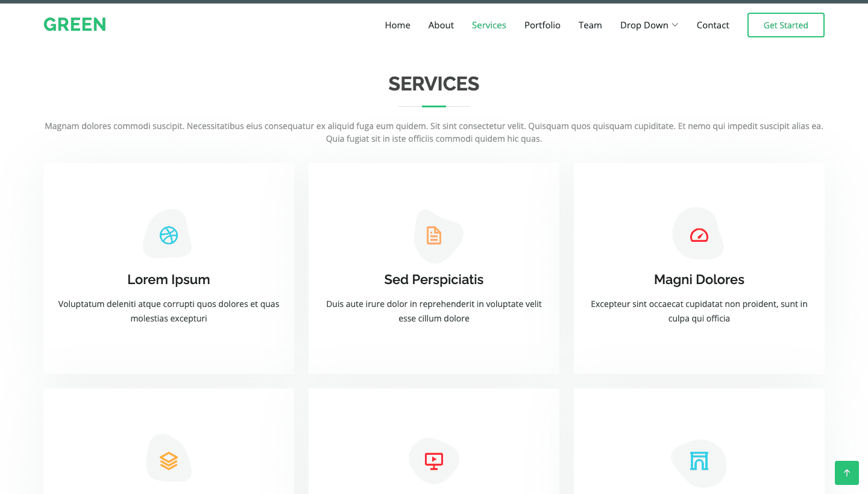Click the red speedometer icon above Magni Dolores
Viewport: 868px width, 494px height.
(x=699, y=235)
